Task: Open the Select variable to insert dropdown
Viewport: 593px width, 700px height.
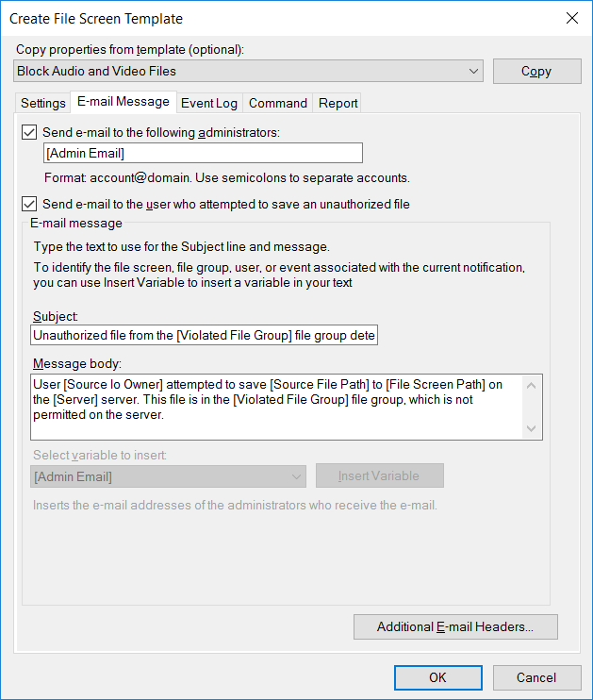Action: pos(168,476)
